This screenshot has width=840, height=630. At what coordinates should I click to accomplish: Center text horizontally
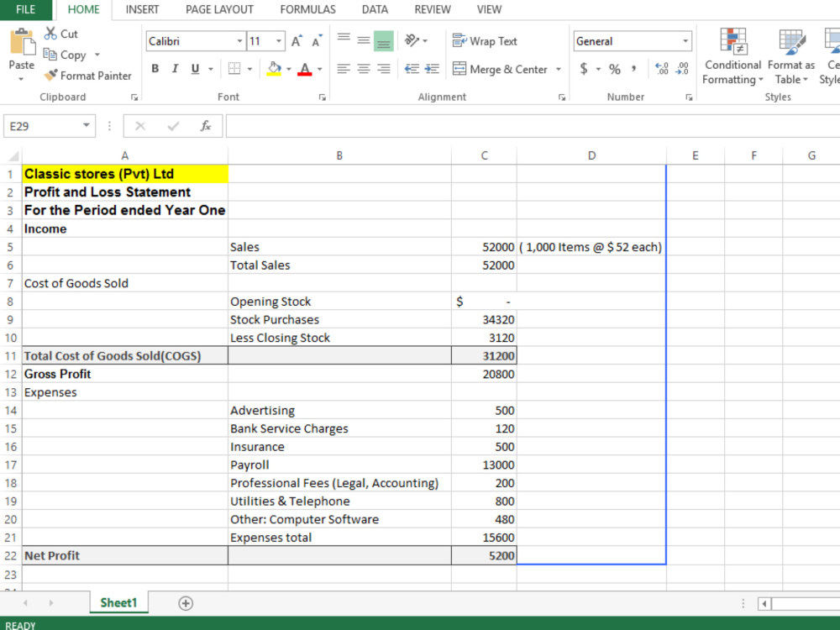coord(363,69)
